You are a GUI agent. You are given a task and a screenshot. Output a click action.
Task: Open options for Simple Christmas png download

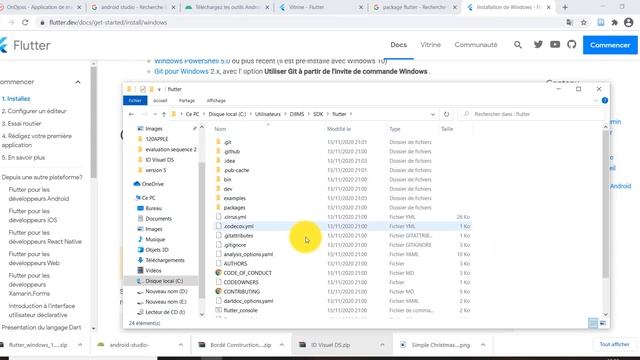[483, 345]
